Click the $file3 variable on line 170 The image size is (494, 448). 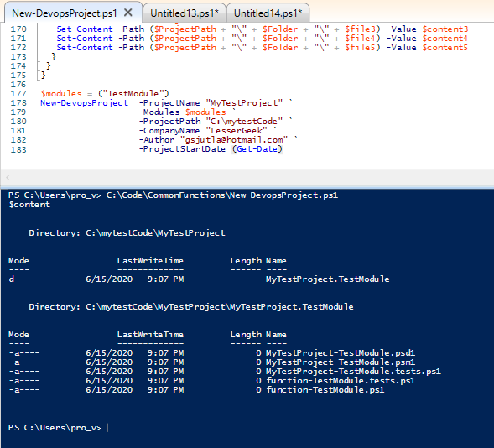360,29
